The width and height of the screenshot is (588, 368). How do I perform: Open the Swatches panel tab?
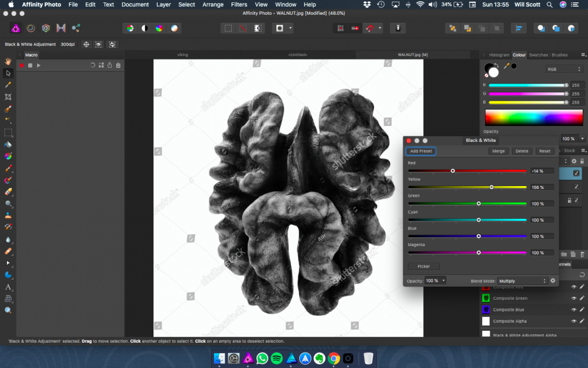pos(539,54)
